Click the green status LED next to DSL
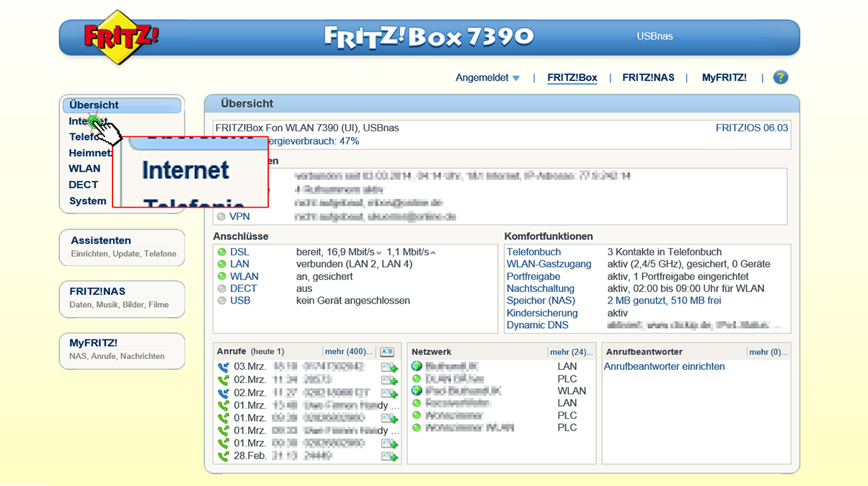 (x=222, y=252)
